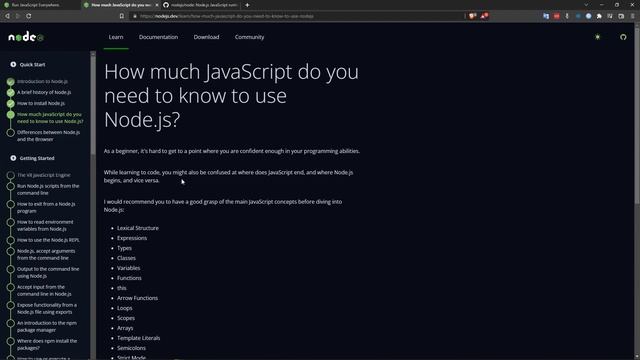Screen dimensions: 640x360
Task: Toggle the light/dark theme sun icon
Action: tap(598, 37)
